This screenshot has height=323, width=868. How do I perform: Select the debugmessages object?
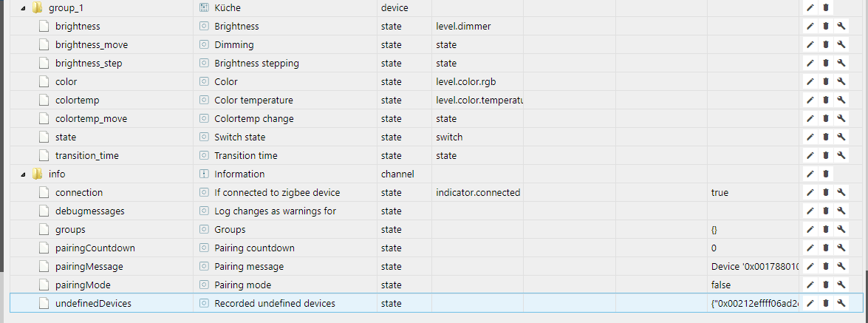tap(89, 211)
